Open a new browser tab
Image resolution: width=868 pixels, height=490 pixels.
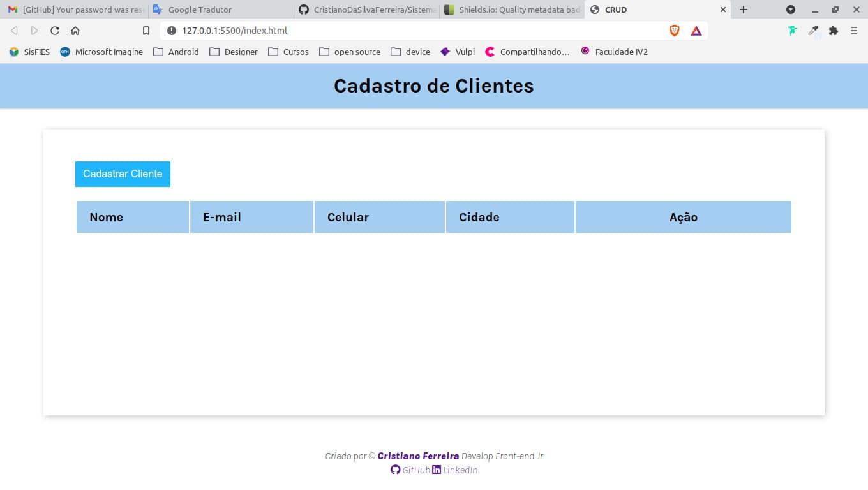coord(743,10)
